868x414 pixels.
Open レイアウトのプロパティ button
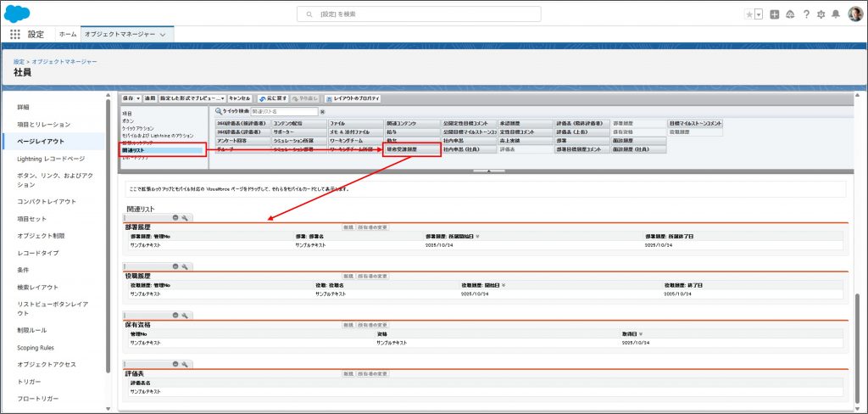(x=352, y=98)
